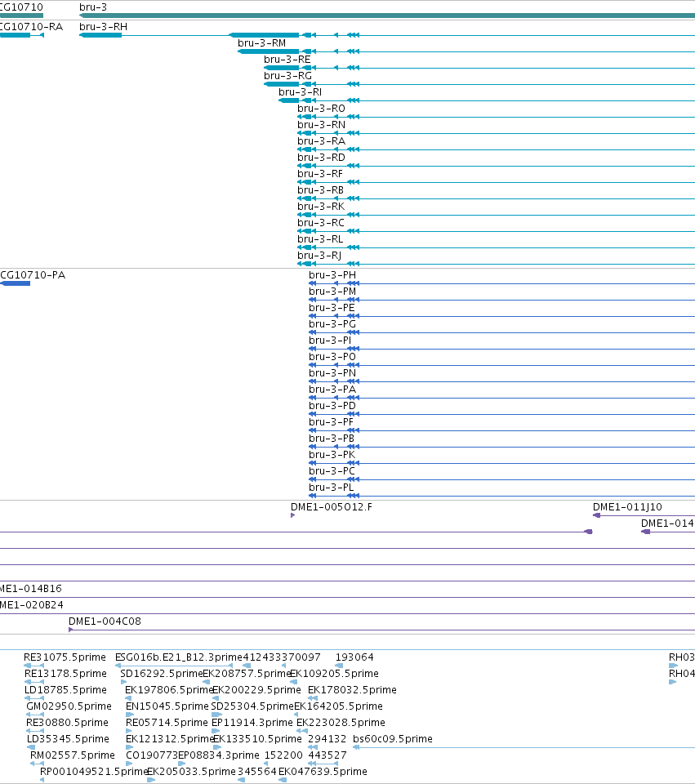This screenshot has height=784, width=695.
Task: Open transcript bru-3-RF details
Action: 320,174
